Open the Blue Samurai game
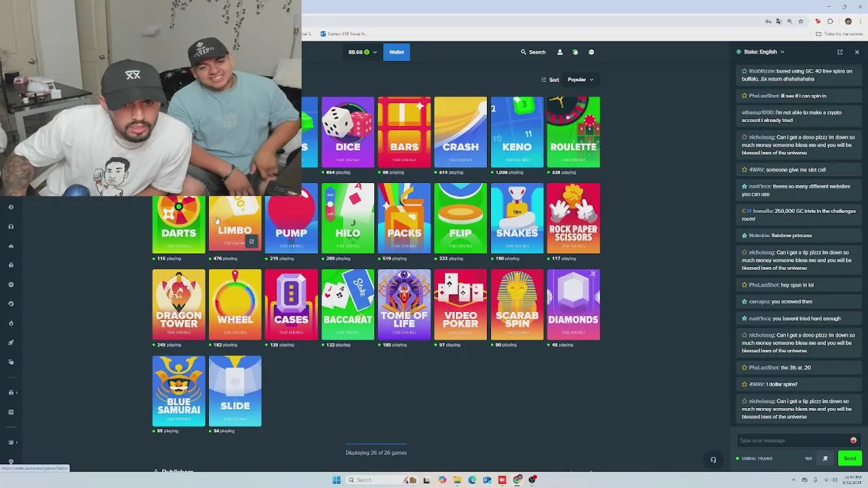 (x=178, y=391)
